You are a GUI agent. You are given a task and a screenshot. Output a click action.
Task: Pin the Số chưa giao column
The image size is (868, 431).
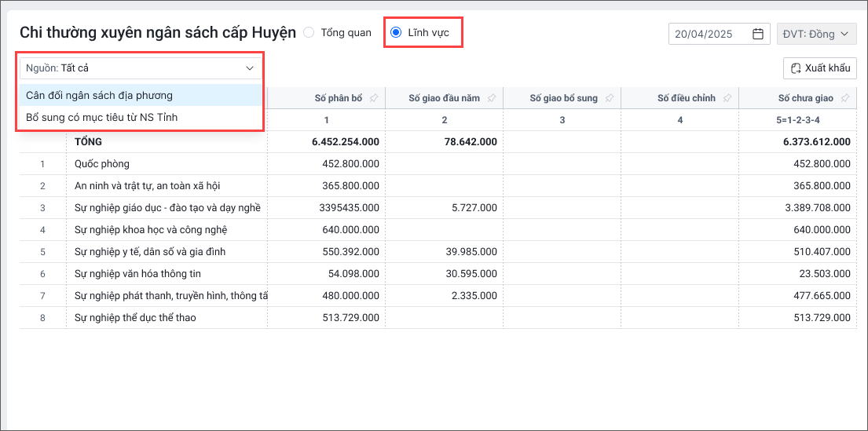coord(844,98)
